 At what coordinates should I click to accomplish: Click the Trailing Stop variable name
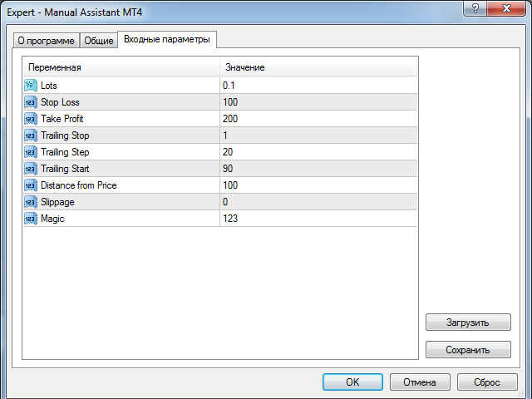coord(65,135)
